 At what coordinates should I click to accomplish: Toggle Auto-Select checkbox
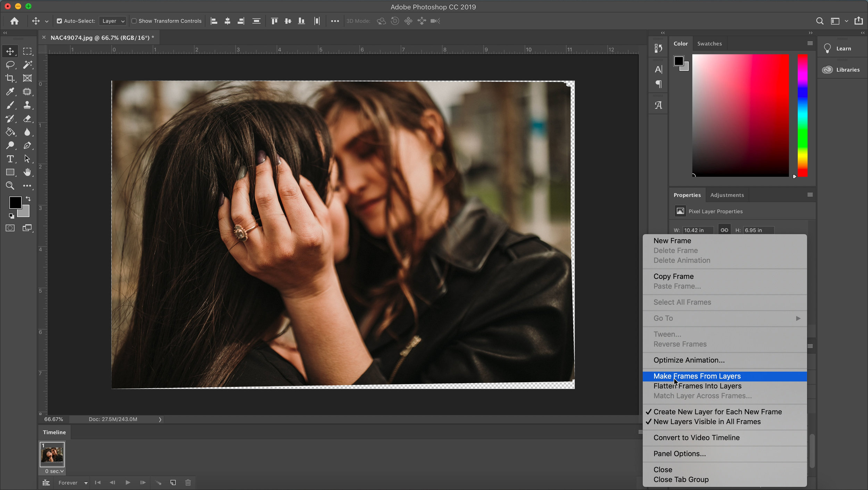point(58,21)
